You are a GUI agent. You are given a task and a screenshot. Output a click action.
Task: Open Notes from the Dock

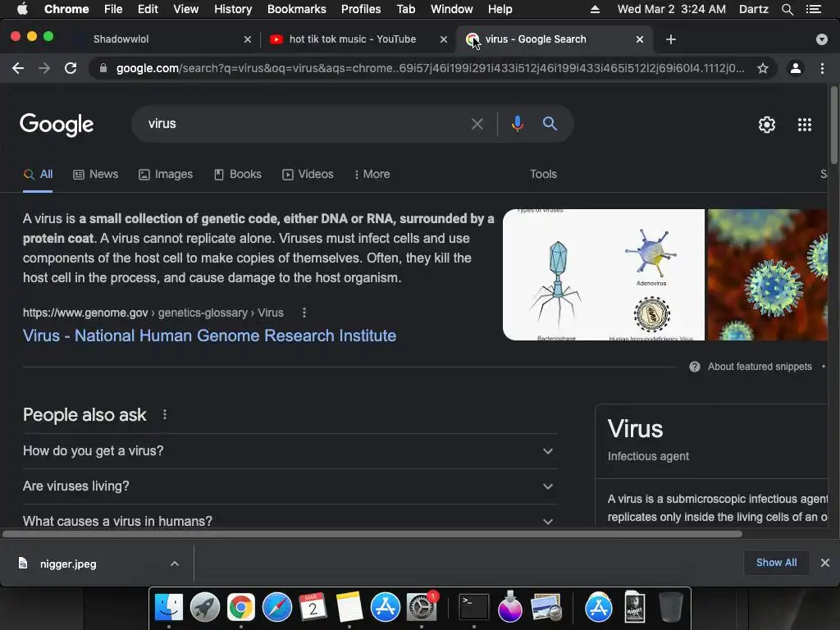click(x=349, y=608)
